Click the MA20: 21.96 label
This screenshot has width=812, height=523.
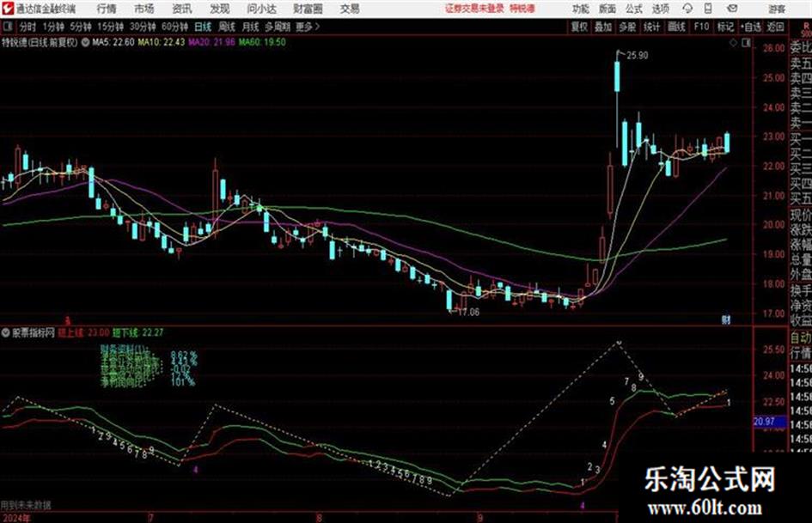pos(211,42)
